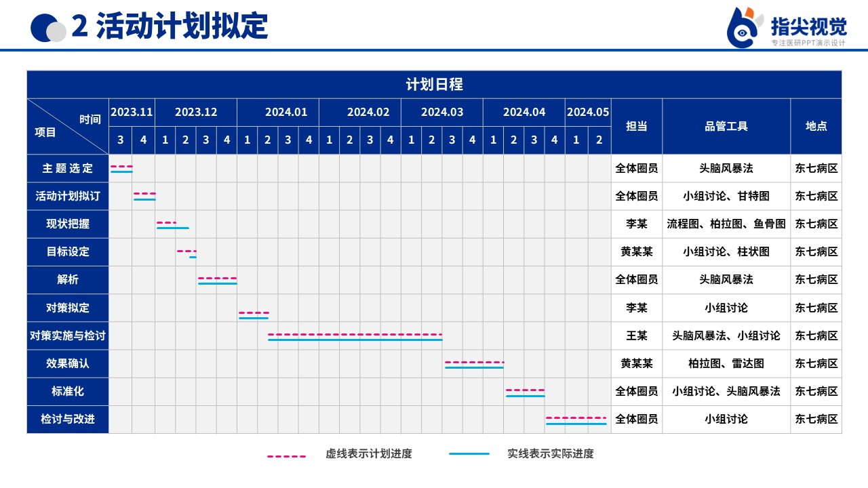This screenshot has height=488, width=868.
Task: Click the 指尖视觉 water-drop logo icon
Action: (745, 27)
